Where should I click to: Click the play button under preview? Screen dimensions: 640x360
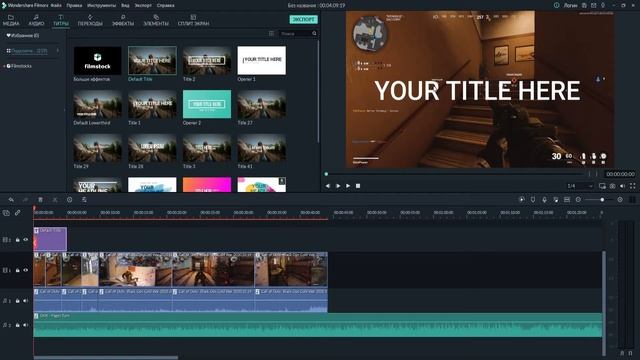point(338,186)
